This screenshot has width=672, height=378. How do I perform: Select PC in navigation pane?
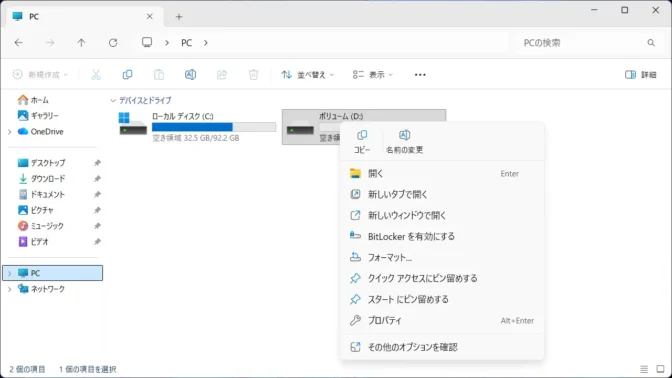52,273
